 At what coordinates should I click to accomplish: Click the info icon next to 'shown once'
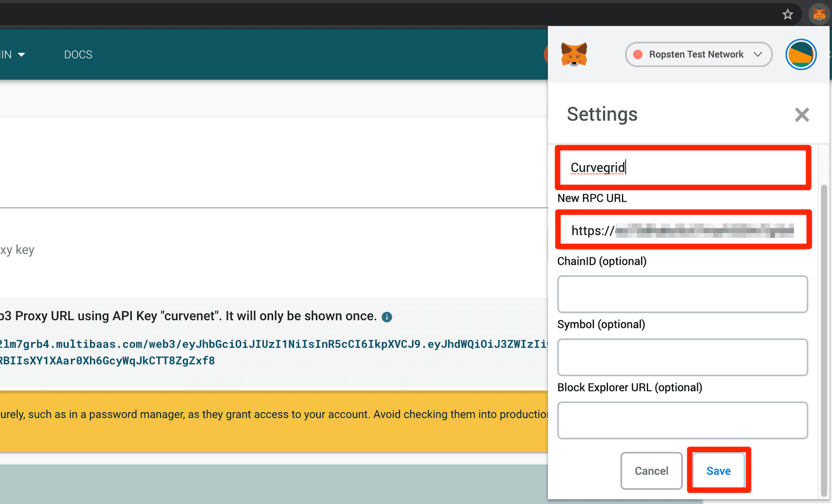pos(387,317)
